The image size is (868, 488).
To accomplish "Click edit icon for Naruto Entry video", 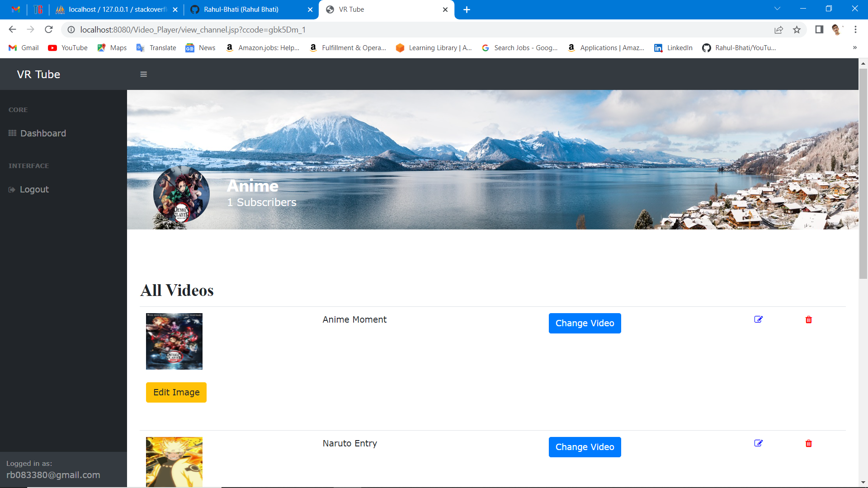I will coord(759,443).
